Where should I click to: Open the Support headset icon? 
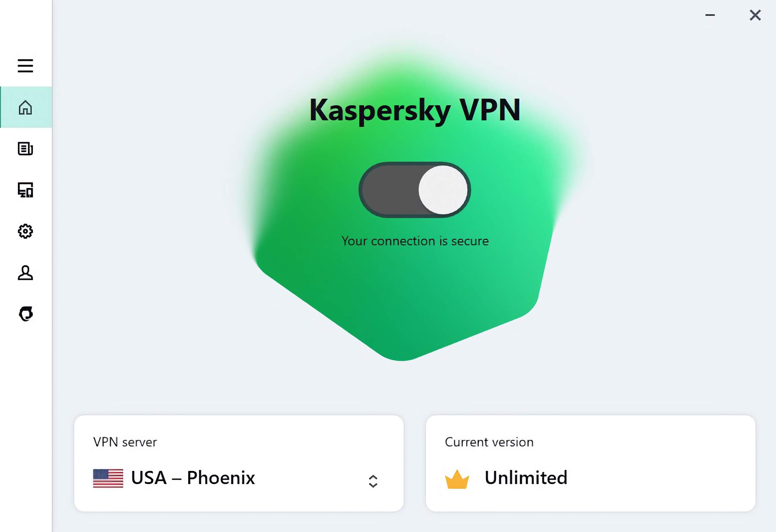click(26, 314)
